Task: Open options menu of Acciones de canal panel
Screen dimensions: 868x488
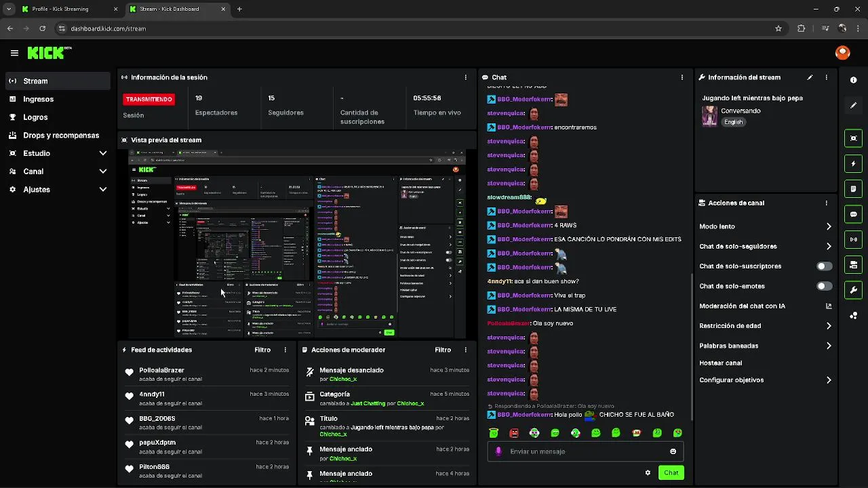Action: 826,203
